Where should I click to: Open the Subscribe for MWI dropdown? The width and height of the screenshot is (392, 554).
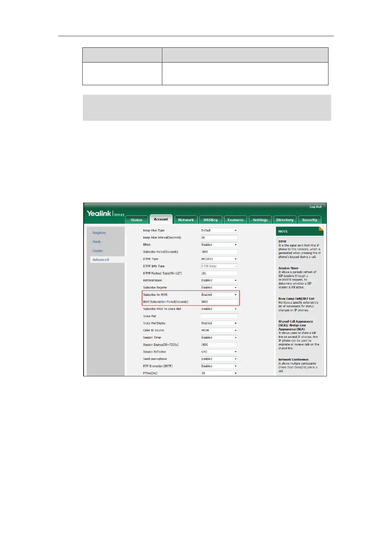tap(219, 295)
